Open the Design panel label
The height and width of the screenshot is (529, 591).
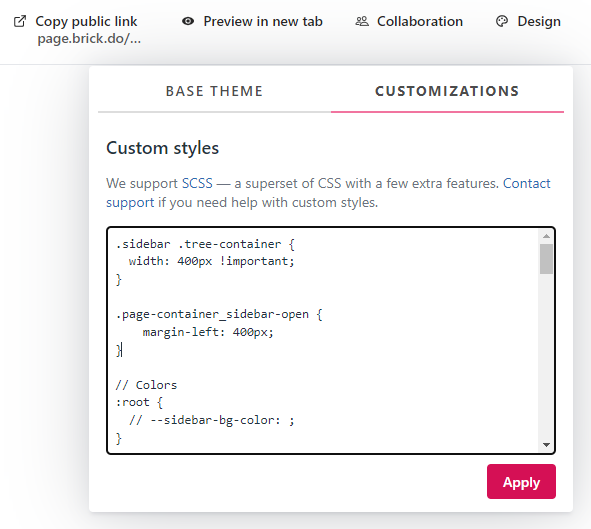click(x=539, y=21)
